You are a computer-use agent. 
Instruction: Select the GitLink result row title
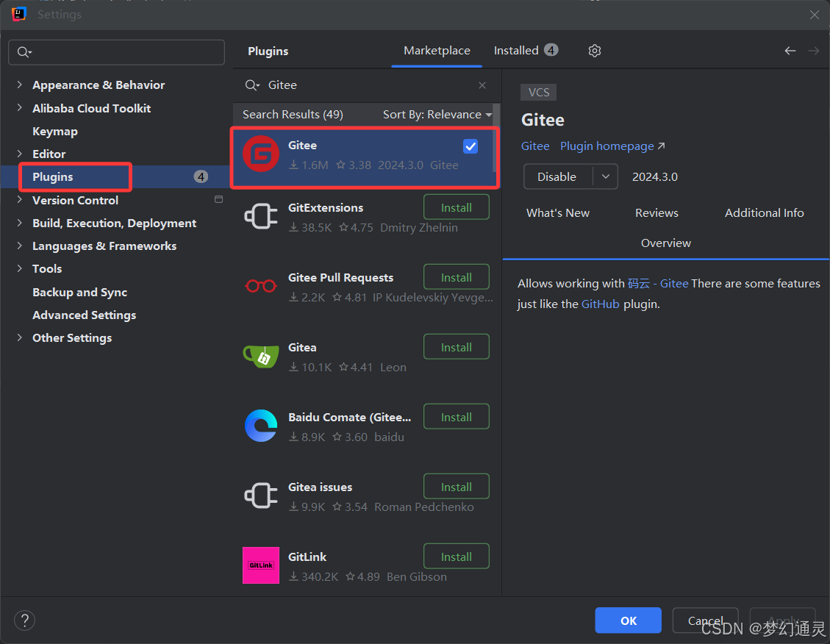(x=307, y=557)
